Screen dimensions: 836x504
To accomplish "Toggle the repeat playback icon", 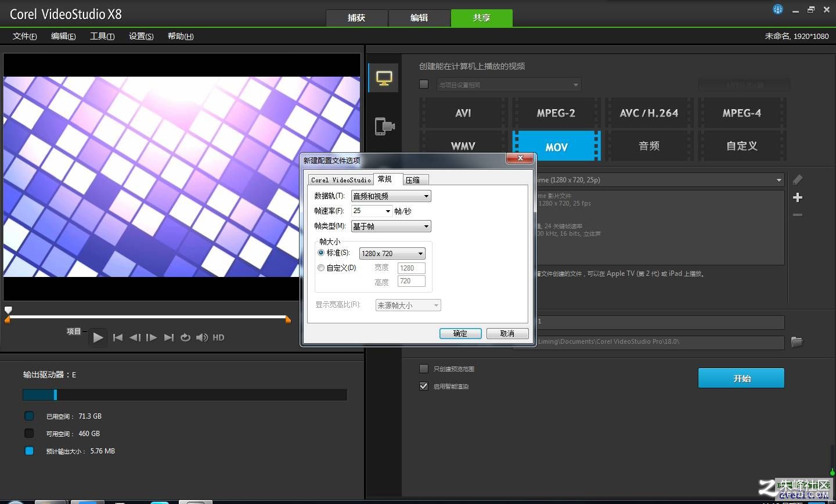I will pyautogui.click(x=185, y=337).
